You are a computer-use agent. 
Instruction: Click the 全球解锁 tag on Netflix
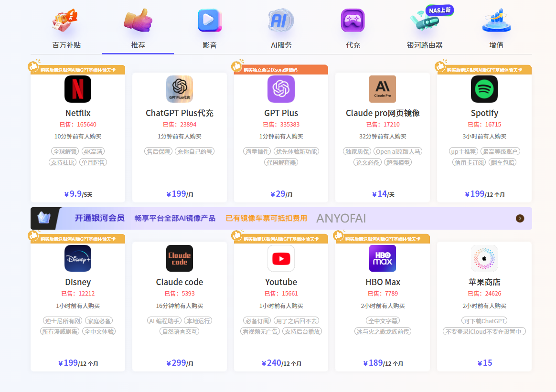click(65, 151)
